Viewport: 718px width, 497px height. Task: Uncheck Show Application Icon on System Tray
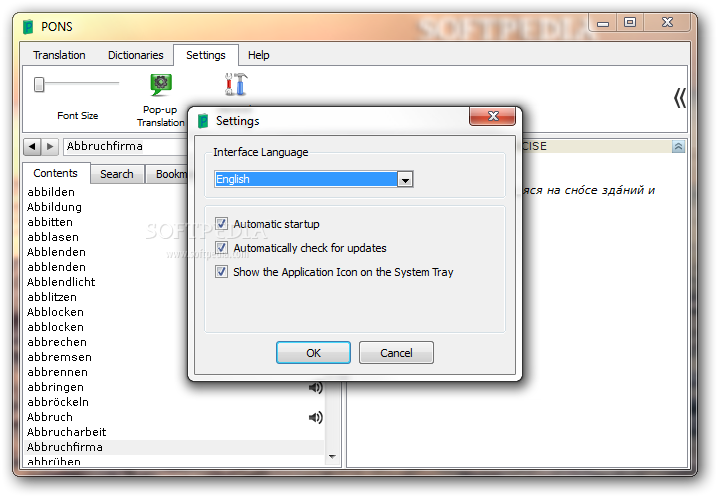[222, 272]
